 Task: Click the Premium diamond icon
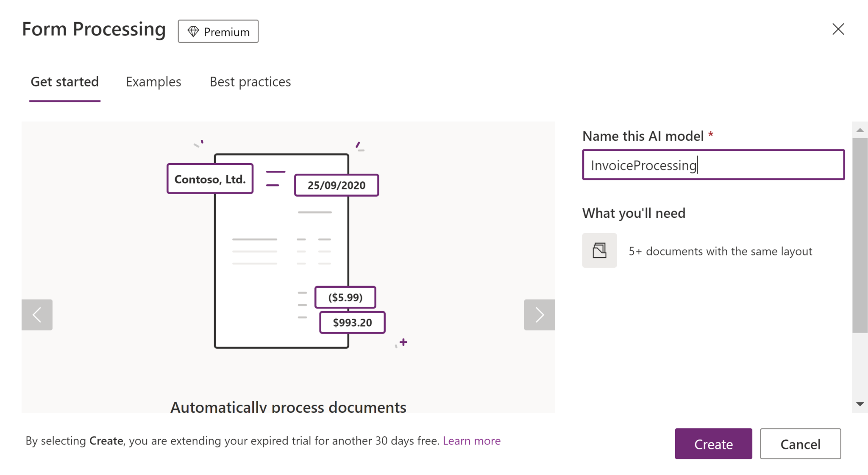point(193,32)
